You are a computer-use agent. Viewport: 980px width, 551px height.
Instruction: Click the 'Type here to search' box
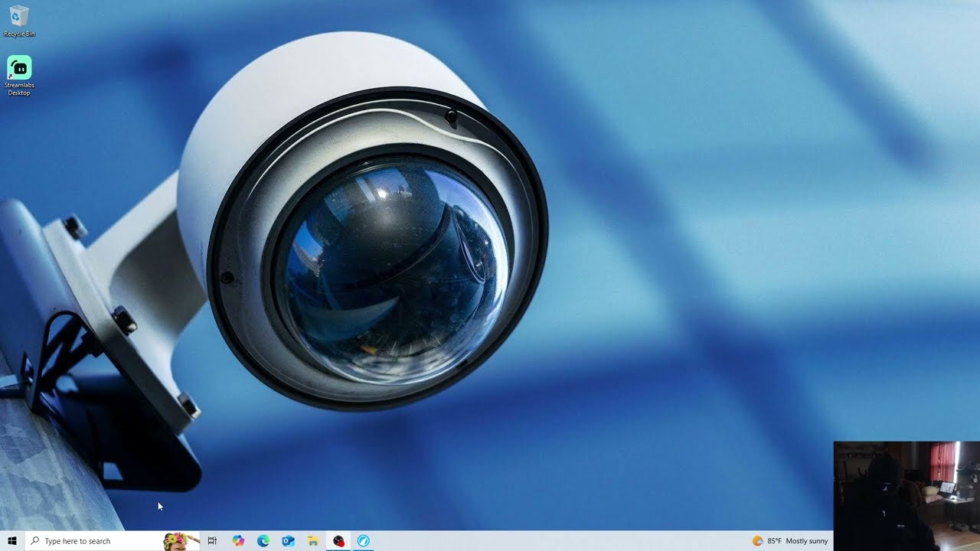[x=113, y=541]
